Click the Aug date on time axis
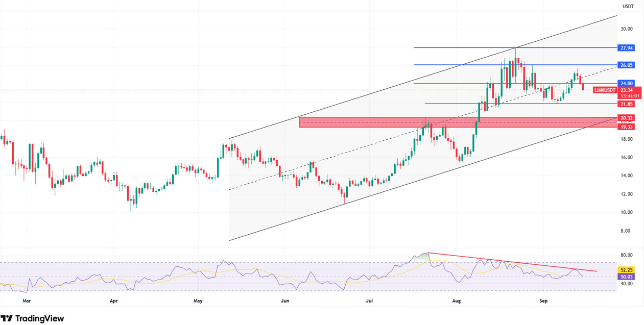The height and width of the screenshot is (325, 644). click(457, 301)
